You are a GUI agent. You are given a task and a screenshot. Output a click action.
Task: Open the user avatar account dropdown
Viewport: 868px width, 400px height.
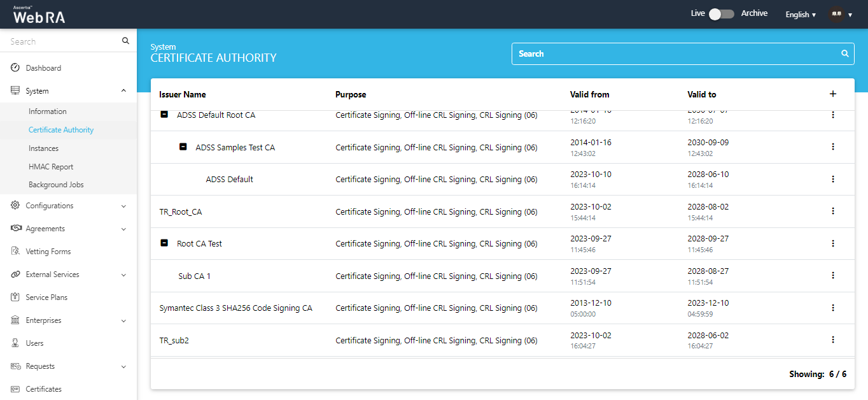840,15
